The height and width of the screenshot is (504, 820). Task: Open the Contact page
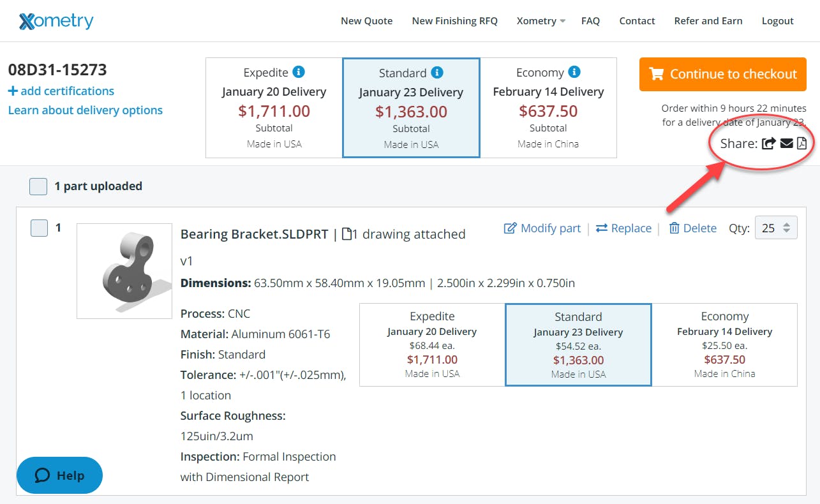click(637, 21)
